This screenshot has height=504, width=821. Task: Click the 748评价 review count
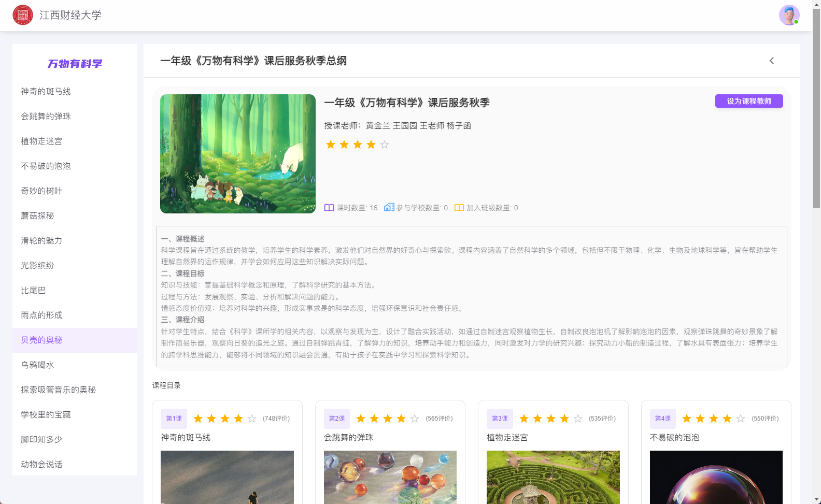point(276,419)
